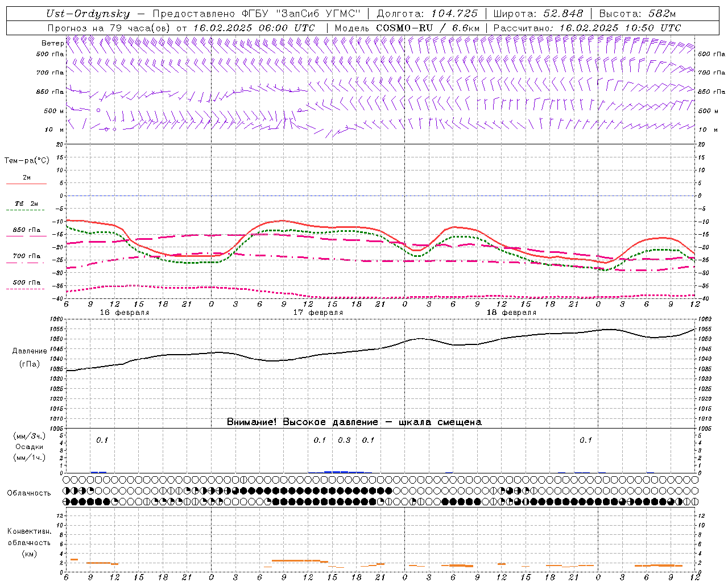Click the 700 гПа entry in temperature legend
The height and width of the screenshot is (582, 728).
[x=27, y=256]
